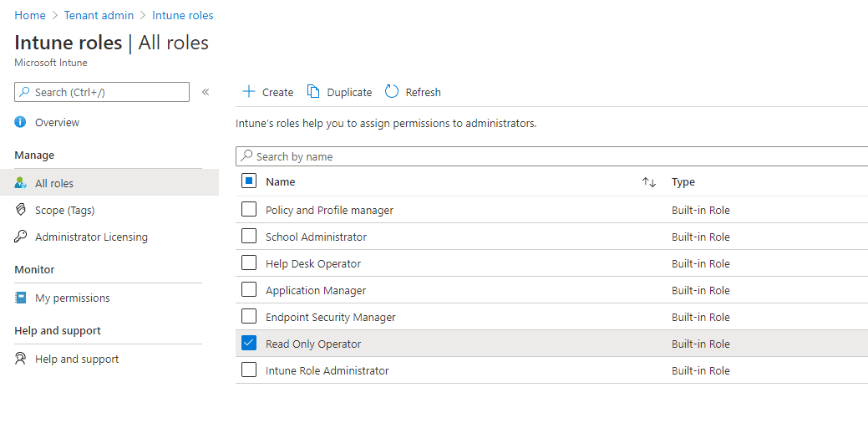Click the All roles person icon

point(21,183)
